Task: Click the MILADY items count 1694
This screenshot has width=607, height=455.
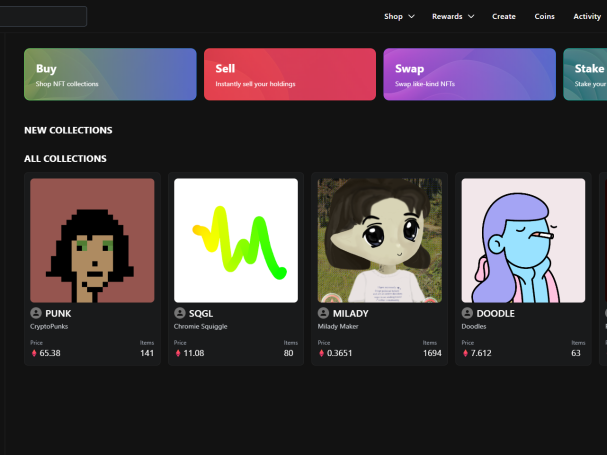Action: (x=432, y=353)
